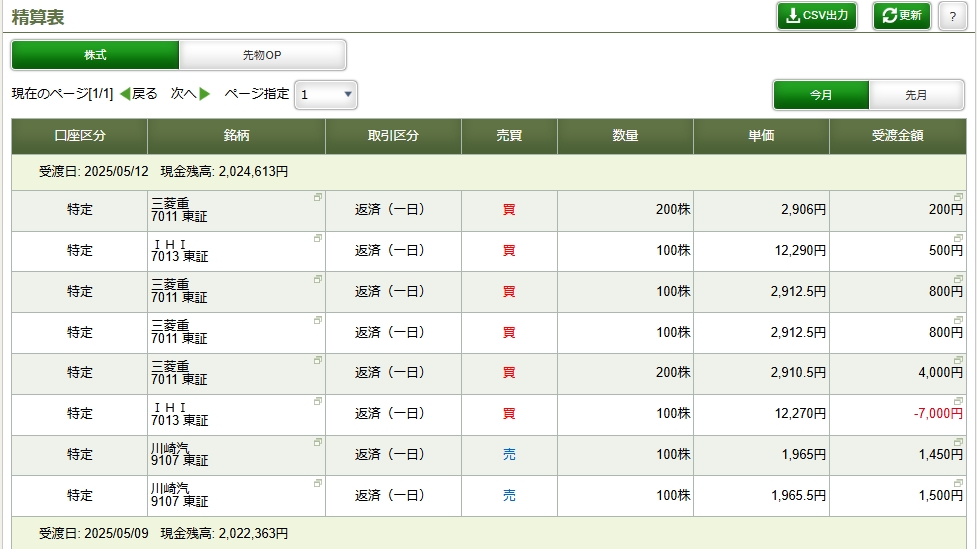Select the 先月 period tab
977x549 pixels.
917,95
